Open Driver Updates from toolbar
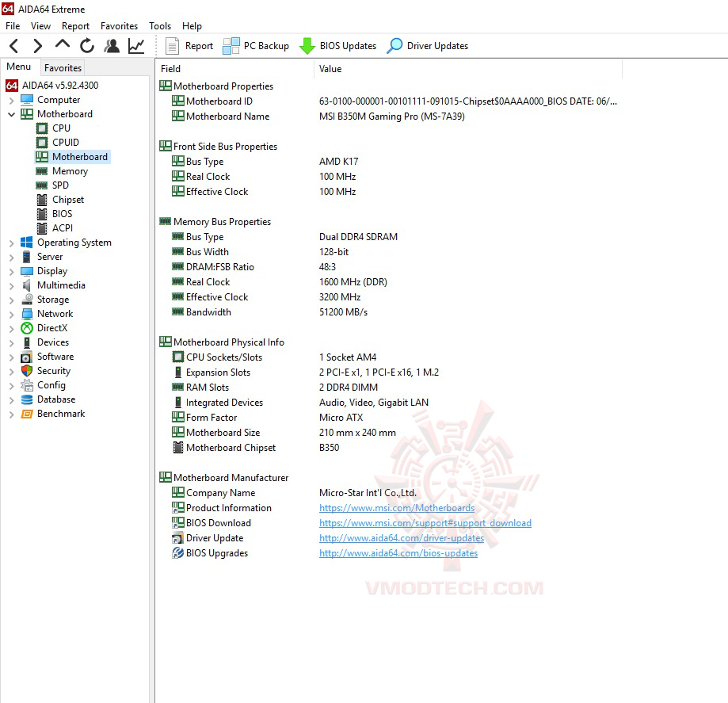Image resolution: width=728 pixels, height=703 pixels. click(x=427, y=45)
